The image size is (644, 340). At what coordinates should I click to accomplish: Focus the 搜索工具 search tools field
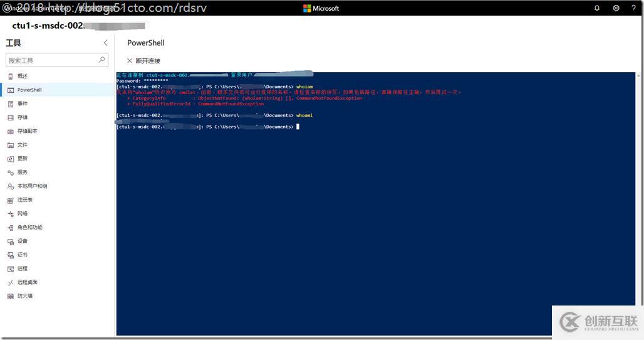pyautogui.click(x=57, y=60)
